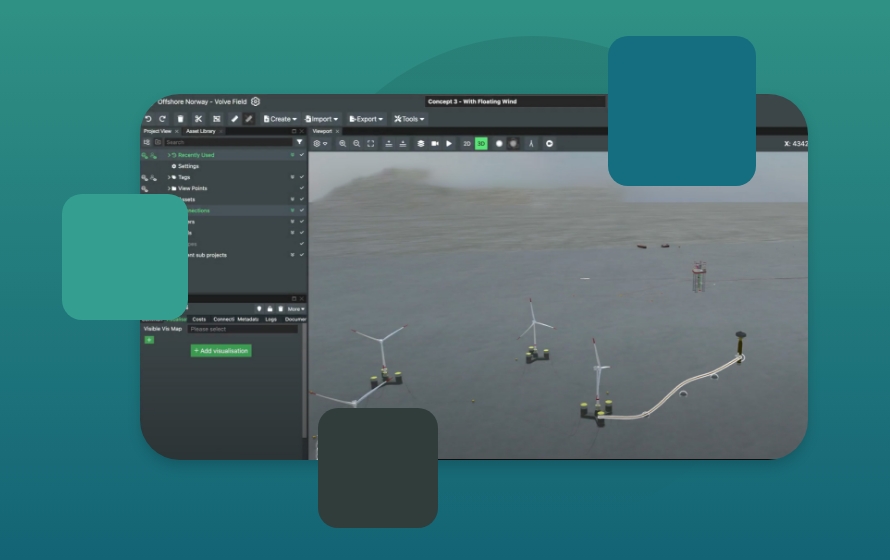Open the Costs tab in the properties panel
The image size is (890, 560).
[x=199, y=319]
